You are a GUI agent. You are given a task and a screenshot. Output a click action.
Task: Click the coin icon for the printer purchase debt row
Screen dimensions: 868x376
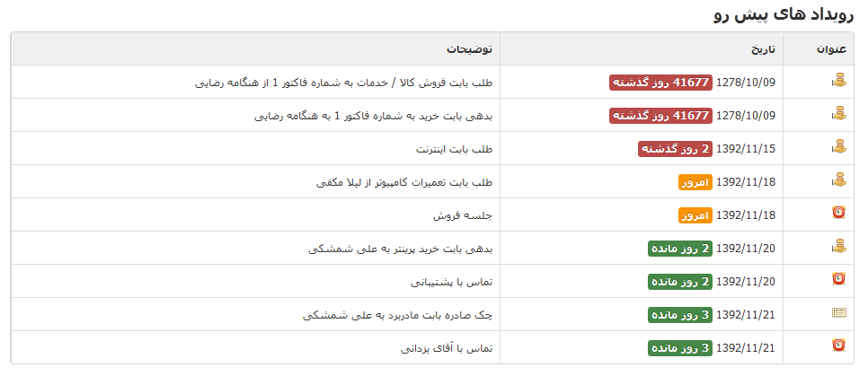[x=838, y=247]
